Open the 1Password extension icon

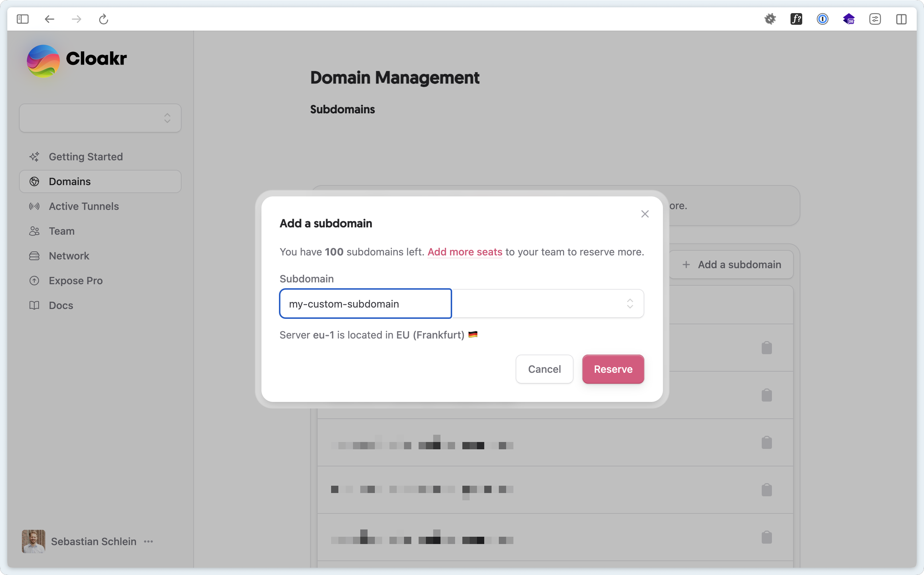(822, 19)
